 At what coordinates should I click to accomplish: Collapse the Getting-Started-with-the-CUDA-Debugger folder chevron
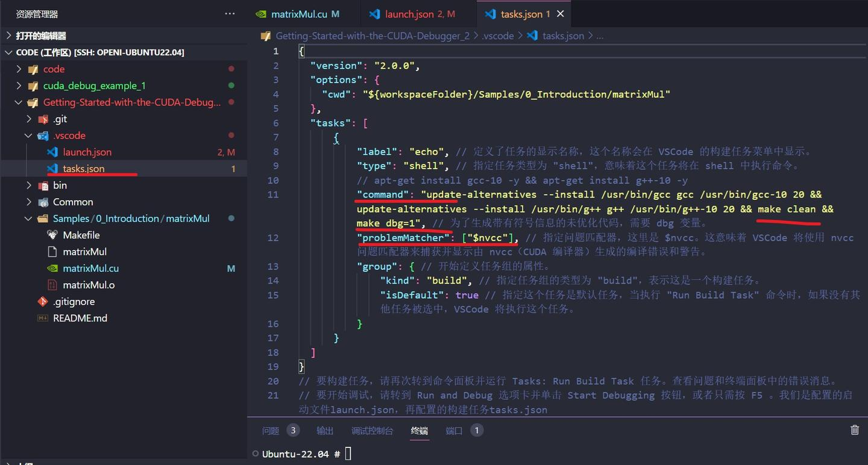coord(19,102)
